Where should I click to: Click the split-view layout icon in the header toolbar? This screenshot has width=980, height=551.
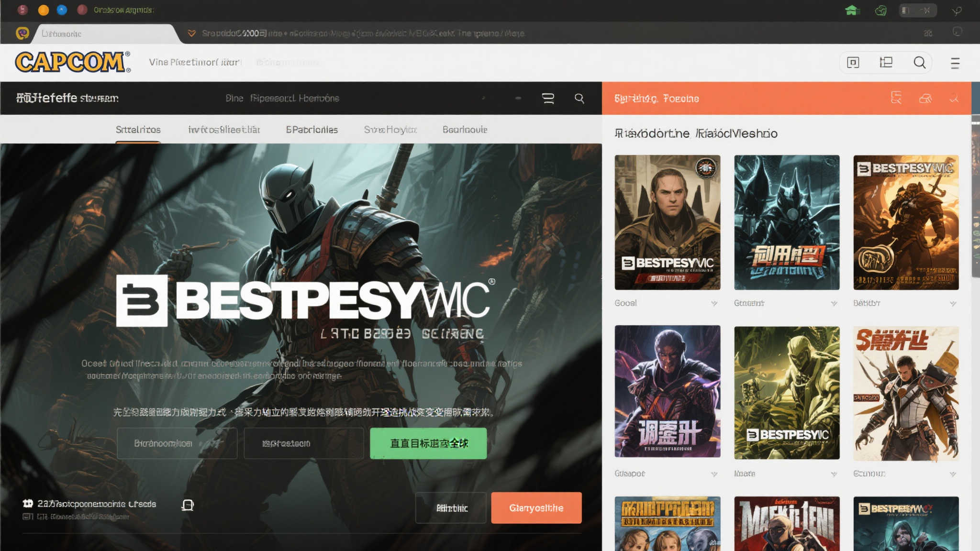coord(886,62)
